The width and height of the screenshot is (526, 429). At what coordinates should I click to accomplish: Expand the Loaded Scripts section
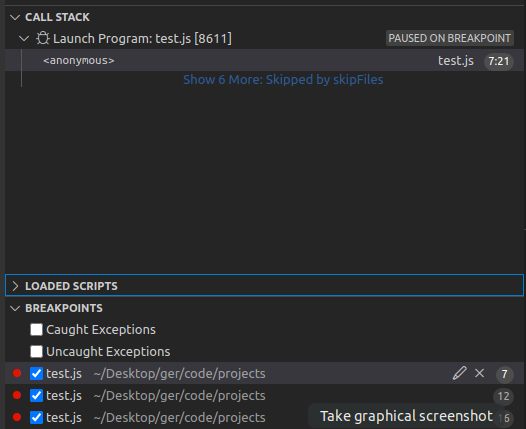(15, 286)
